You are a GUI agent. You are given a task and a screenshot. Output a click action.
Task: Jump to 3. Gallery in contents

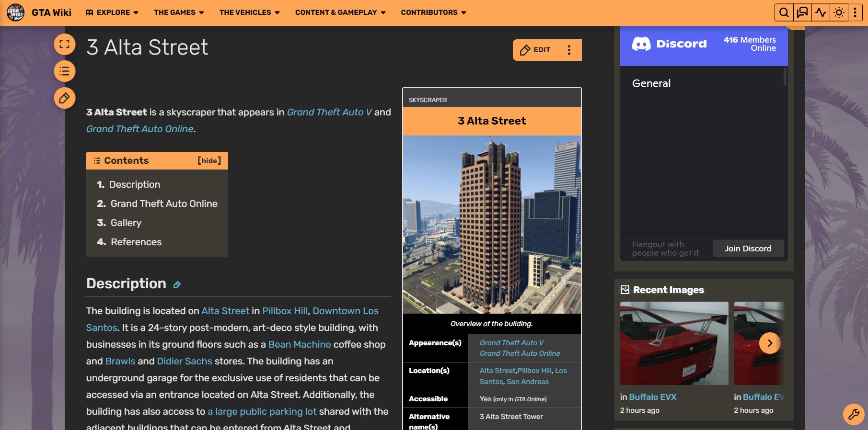pyautogui.click(x=119, y=223)
